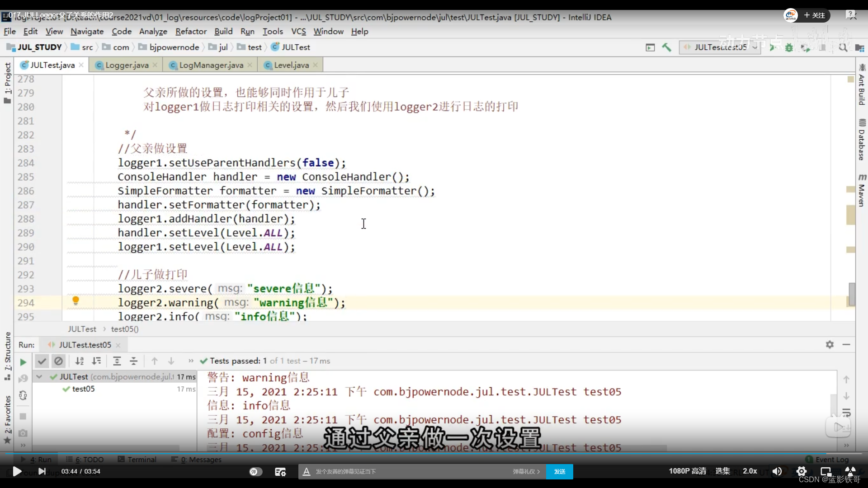
Task: Toggle soft-wrap in console output
Action: [846, 413]
